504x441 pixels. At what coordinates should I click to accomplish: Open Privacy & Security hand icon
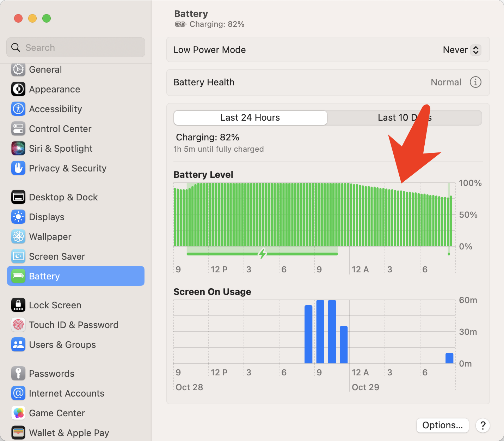(18, 168)
